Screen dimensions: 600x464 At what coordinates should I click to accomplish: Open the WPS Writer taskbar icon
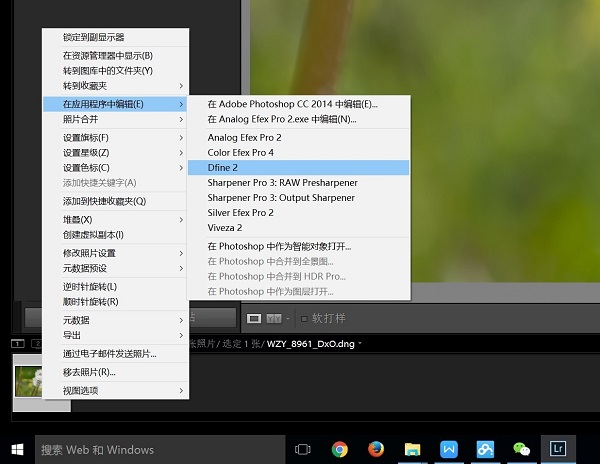point(448,449)
